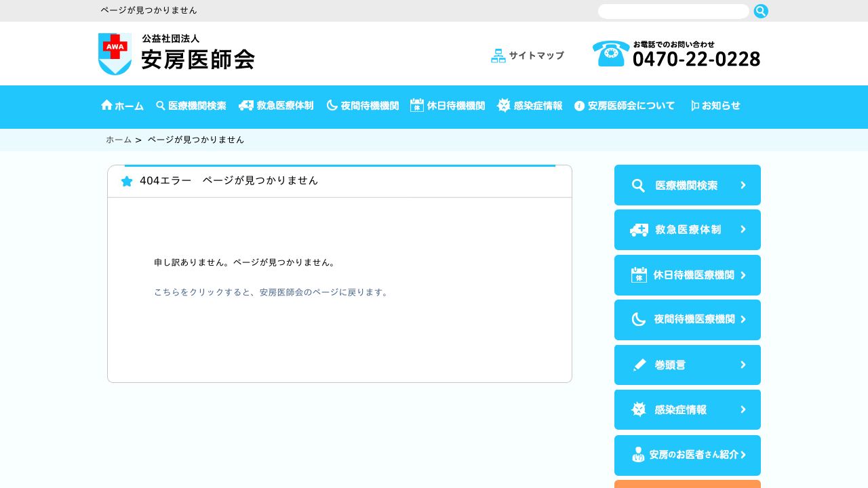Click the sitemap icon in the header

498,56
